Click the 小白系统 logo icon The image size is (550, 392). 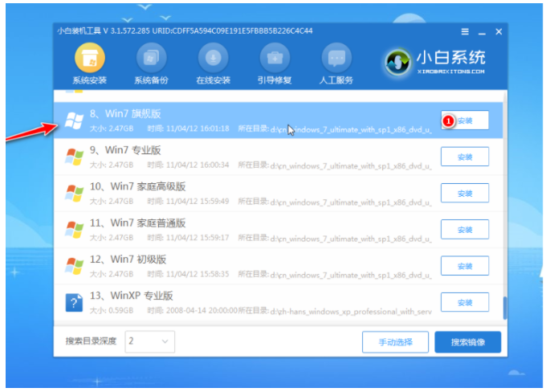tap(397, 63)
